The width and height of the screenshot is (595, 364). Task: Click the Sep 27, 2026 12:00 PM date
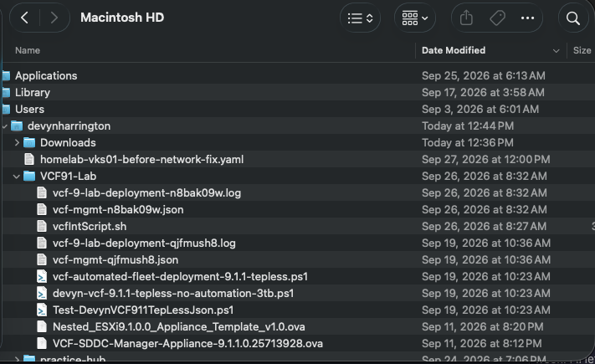click(486, 160)
